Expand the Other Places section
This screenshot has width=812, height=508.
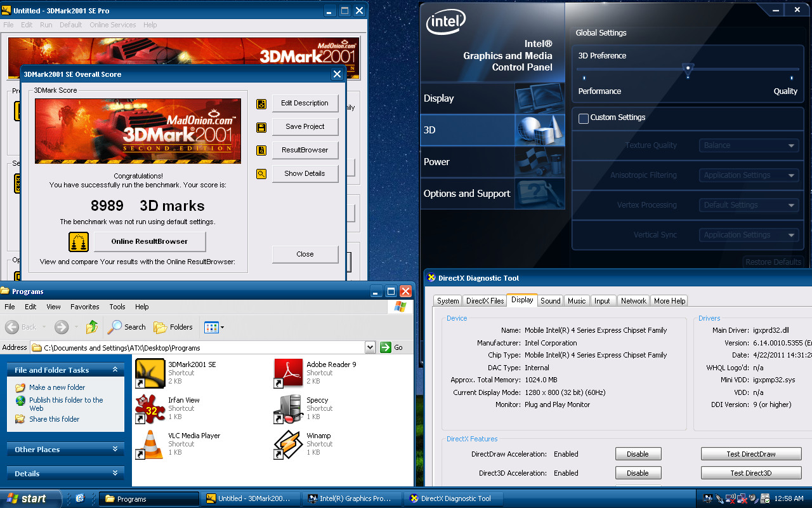[115, 449]
